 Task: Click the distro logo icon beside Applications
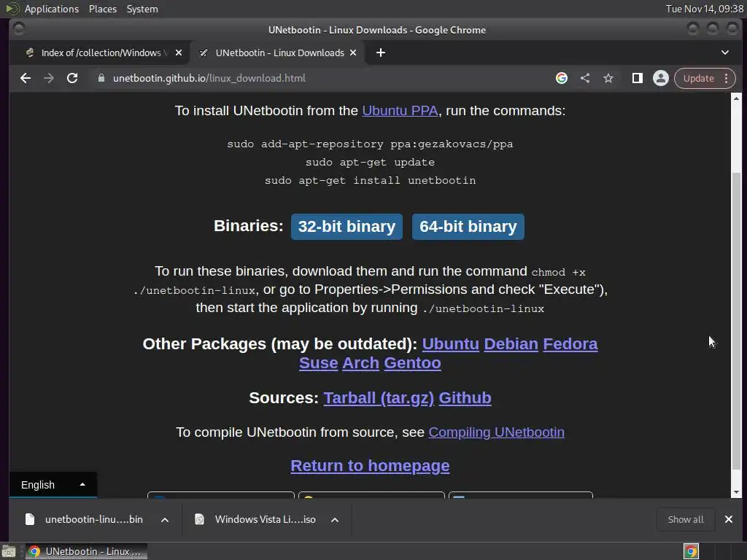click(x=12, y=9)
